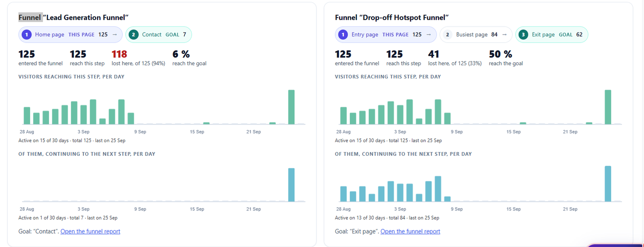Click arrow icon after Busiest page count 84

click(504, 35)
